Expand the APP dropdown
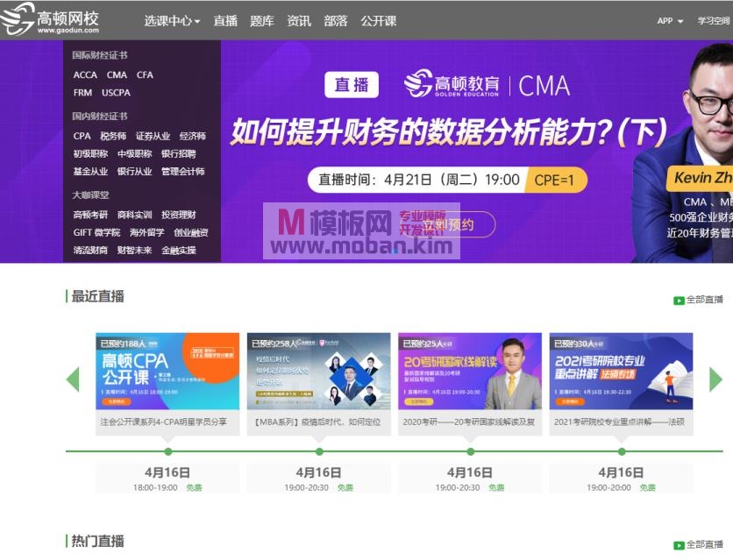The width and height of the screenshot is (733, 560). (x=670, y=21)
